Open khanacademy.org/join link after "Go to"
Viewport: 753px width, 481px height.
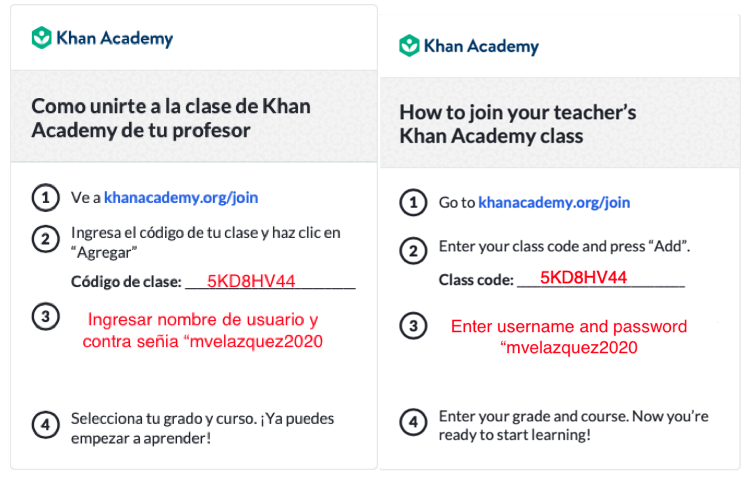tap(554, 203)
